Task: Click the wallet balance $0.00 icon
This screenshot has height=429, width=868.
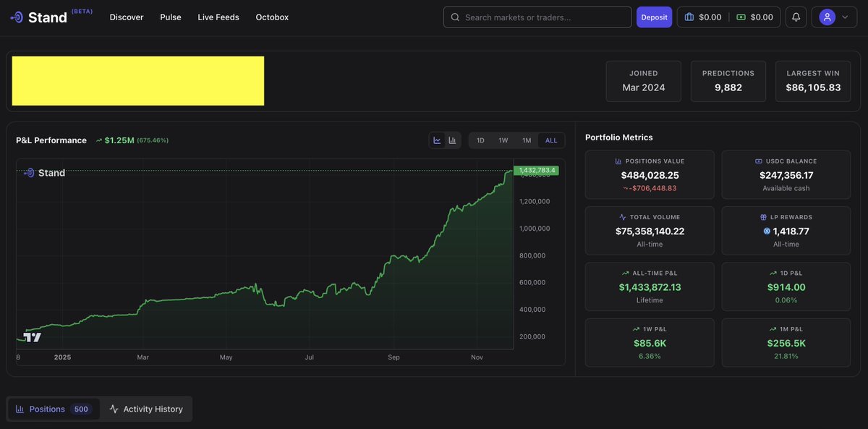Action: pos(689,17)
